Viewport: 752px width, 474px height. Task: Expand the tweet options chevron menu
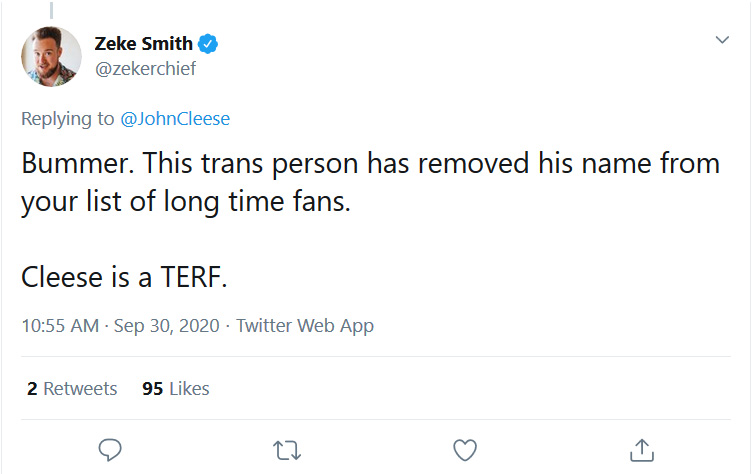722,39
